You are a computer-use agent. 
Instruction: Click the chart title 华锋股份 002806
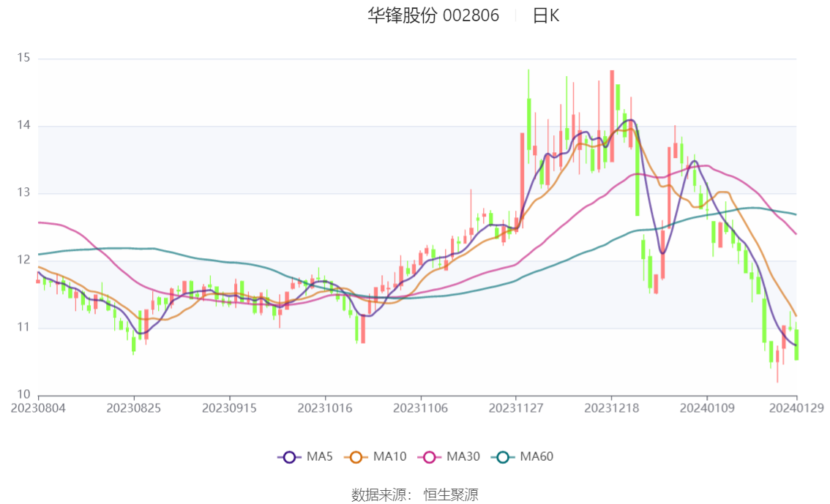[x=433, y=15]
